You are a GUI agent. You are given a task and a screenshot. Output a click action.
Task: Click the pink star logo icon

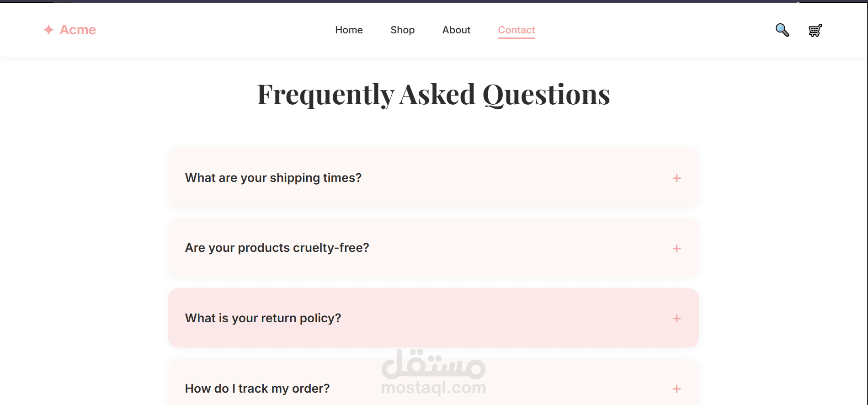(x=48, y=30)
